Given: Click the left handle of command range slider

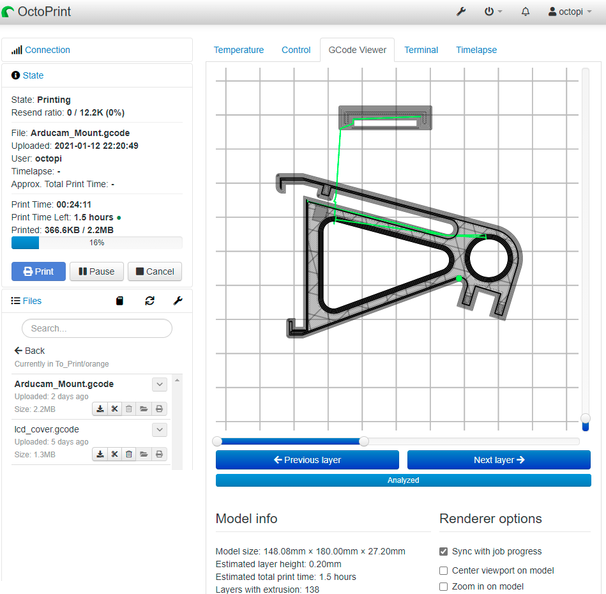Looking at the screenshot, I should coord(217,441).
